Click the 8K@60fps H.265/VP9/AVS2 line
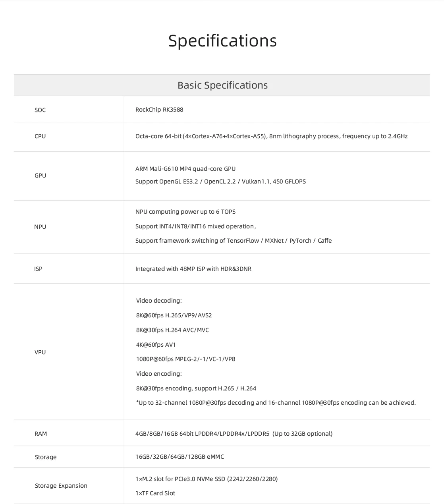 click(174, 315)
